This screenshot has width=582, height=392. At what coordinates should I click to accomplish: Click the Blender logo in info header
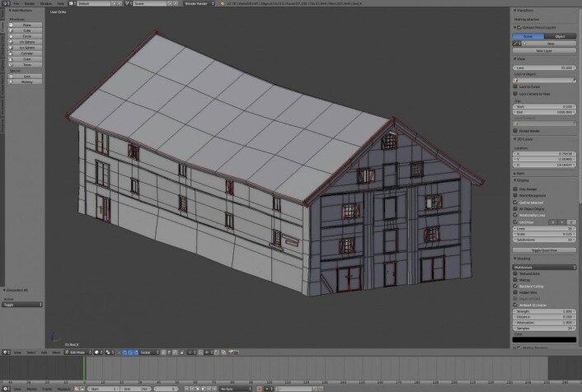(x=223, y=3)
